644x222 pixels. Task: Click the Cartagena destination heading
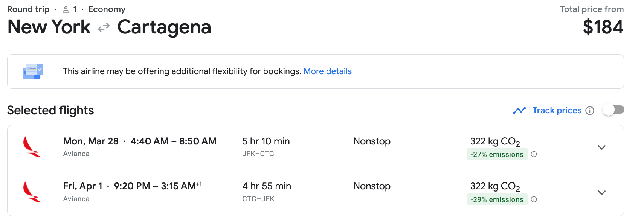pyautogui.click(x=164, y=27)
